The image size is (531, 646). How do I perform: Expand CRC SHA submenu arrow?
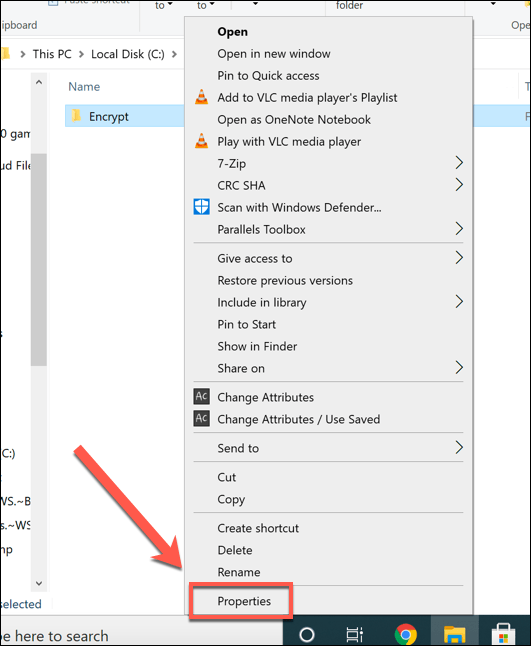[459, 185]
